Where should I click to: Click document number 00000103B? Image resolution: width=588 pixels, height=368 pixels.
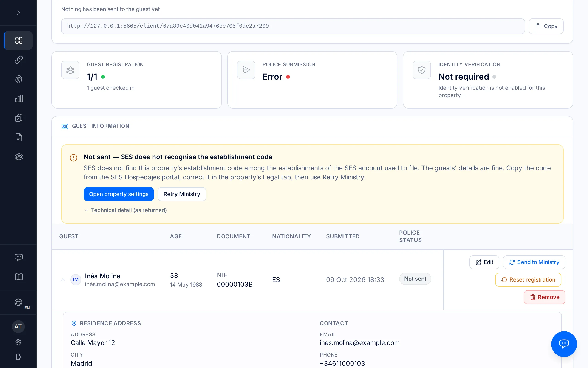point(235,284)
